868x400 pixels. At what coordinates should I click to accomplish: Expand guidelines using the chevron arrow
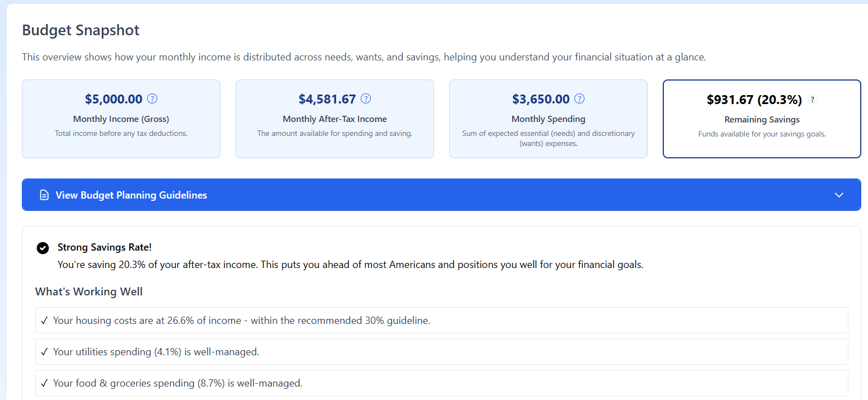838,195
